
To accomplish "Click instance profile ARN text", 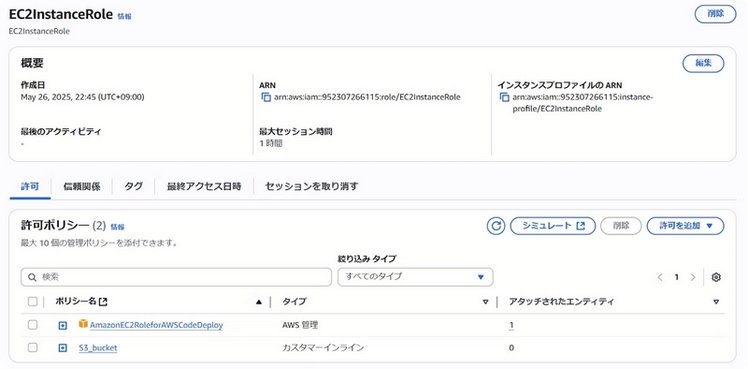I will tap(582, 103).
